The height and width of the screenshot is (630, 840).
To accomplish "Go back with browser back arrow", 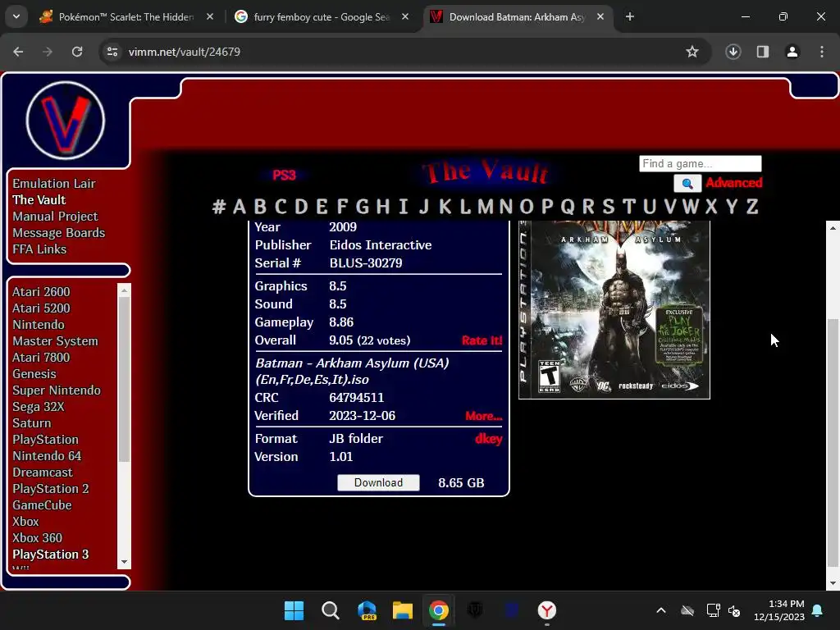I will 18,52.
